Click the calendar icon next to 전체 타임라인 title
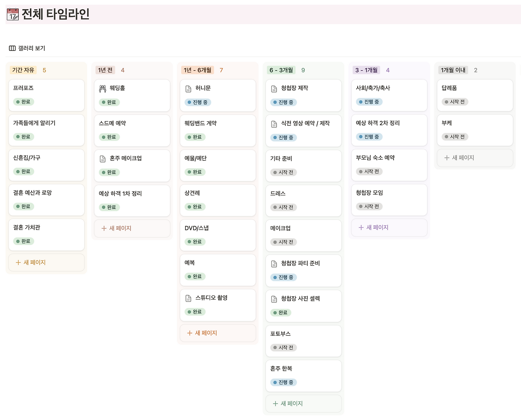 (12, 14)
